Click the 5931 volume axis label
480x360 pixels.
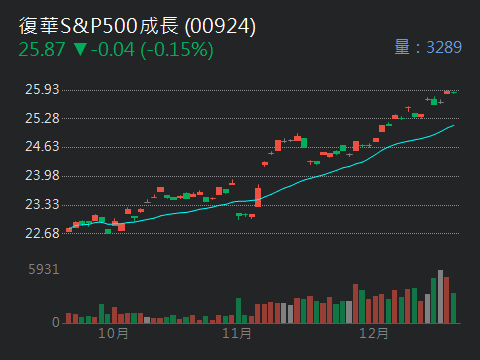(x=44, y=269)
